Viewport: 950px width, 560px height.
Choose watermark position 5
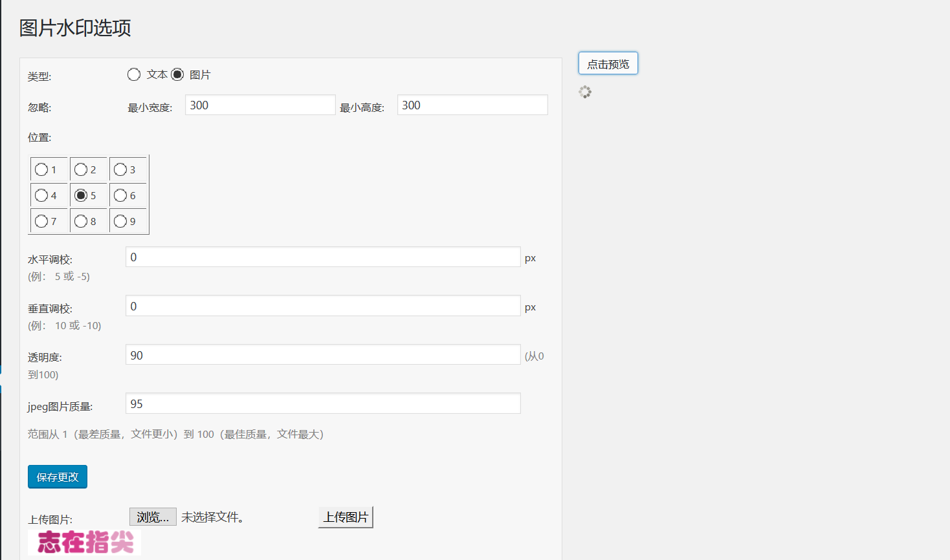(81, 195)
